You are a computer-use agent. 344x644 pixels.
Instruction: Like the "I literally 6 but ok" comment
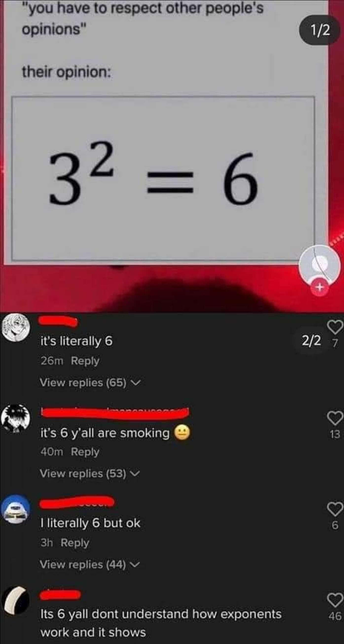coord(334,509)
